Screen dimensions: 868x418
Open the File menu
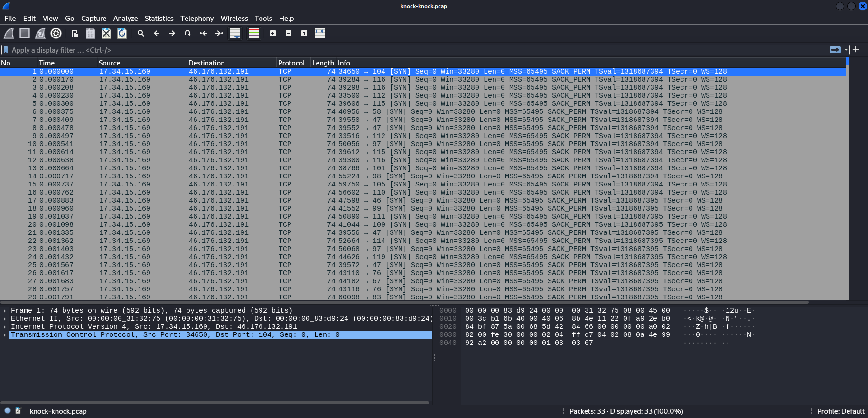click(x=10, y=19)
